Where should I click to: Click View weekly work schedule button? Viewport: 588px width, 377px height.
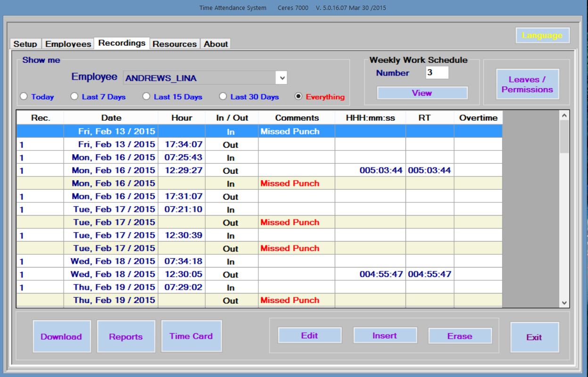(x=422, y=93)
